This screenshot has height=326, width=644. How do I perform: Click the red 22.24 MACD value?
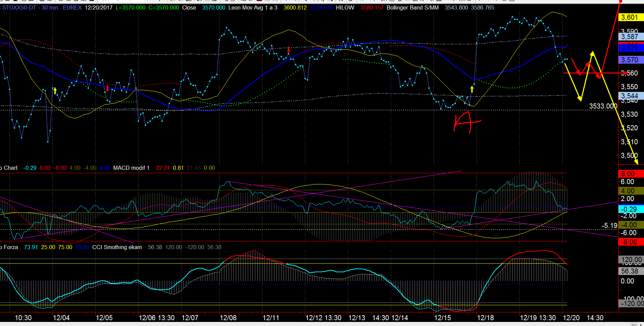point(163,168)
